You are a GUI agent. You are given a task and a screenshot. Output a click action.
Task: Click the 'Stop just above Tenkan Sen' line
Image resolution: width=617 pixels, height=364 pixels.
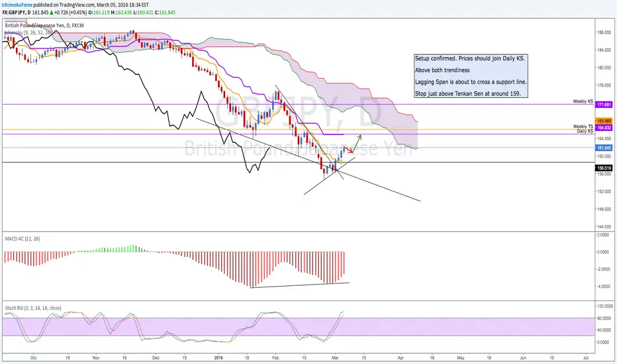(468, 94)
